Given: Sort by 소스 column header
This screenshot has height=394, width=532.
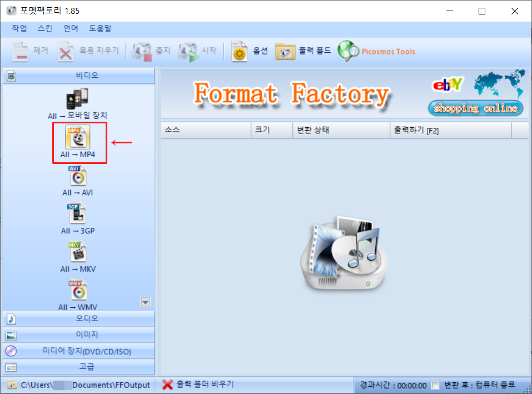Looking at the screenshot, I should [x=206, y=130].
